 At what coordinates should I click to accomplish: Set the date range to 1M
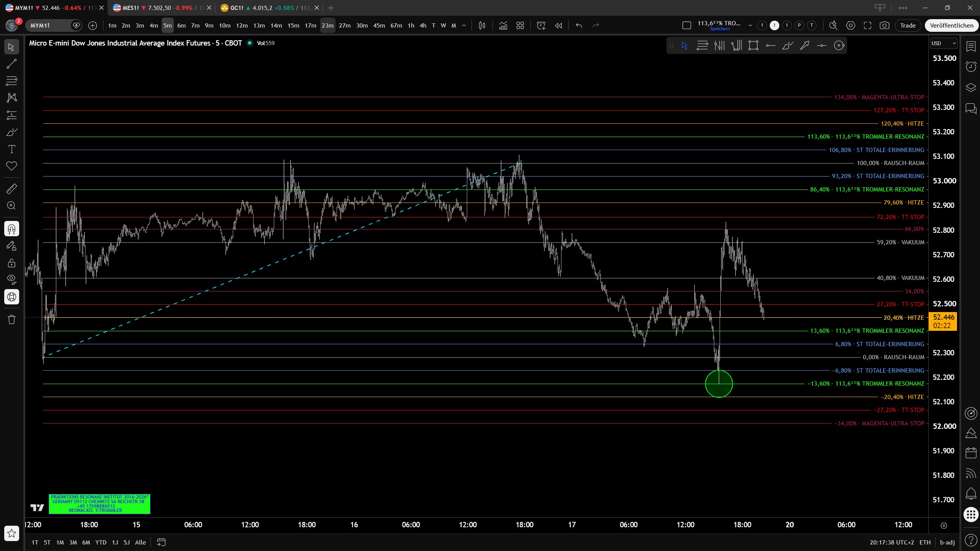coord(60,542)
